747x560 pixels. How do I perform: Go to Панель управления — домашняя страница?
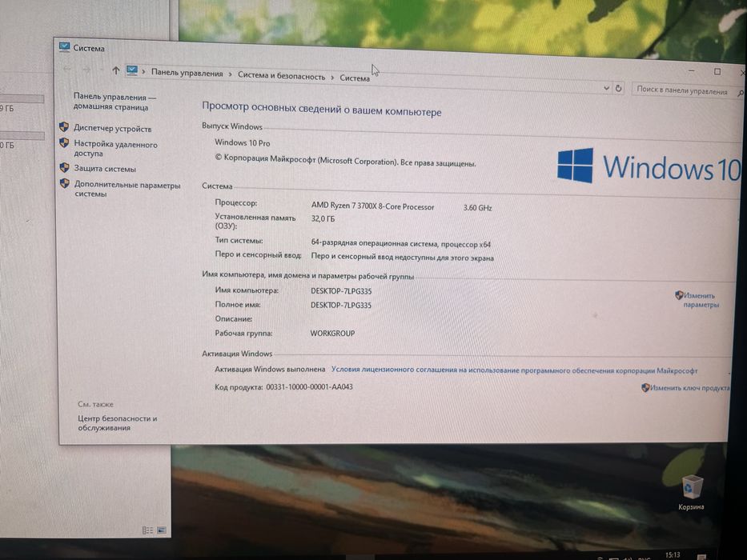114,102
